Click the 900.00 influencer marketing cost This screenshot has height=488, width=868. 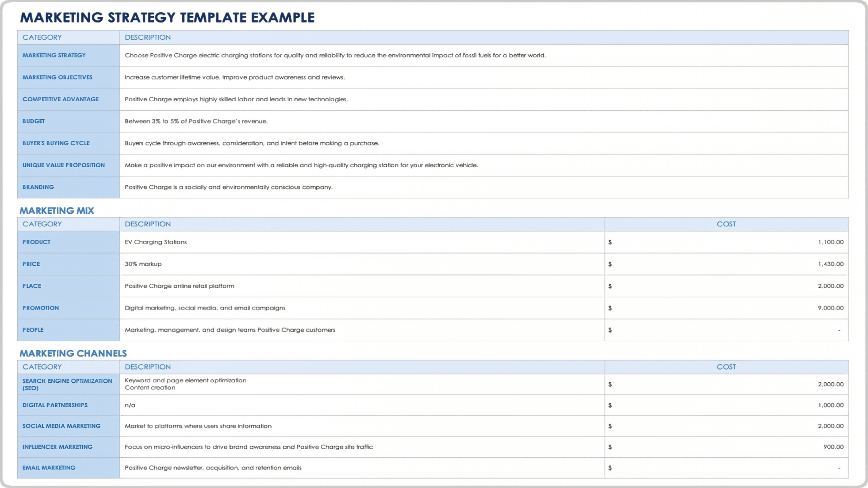click(x=833, y=447)
